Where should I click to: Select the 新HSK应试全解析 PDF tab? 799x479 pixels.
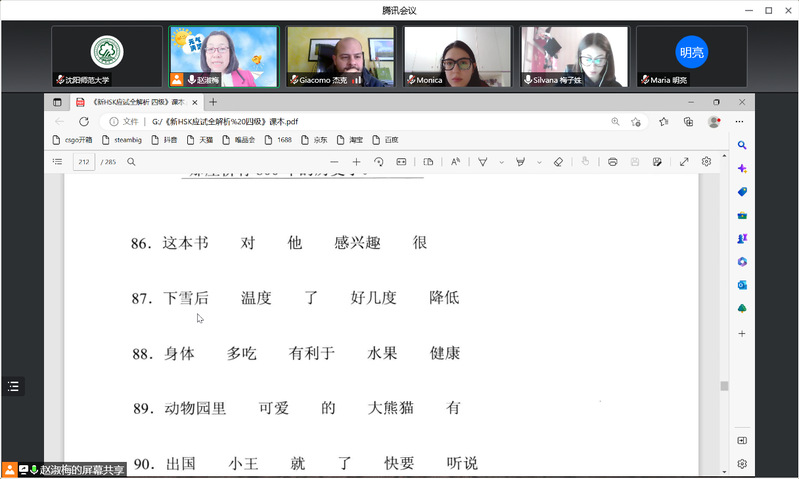pyautogui.click(x=137, y=102)
